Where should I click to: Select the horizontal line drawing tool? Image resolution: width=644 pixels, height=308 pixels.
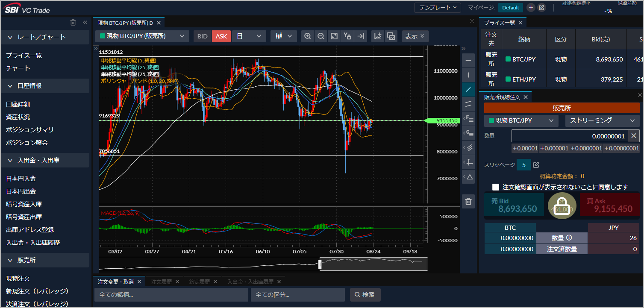[x=468, y=60]
